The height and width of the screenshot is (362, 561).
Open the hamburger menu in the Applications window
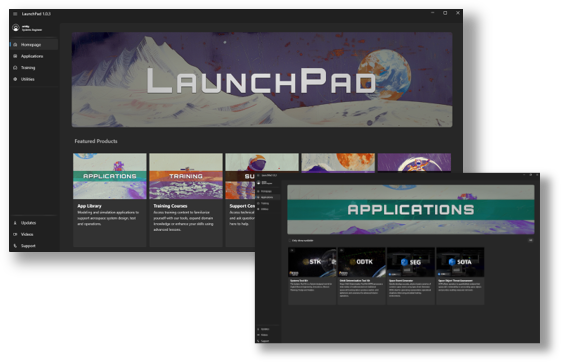(258, 175)
